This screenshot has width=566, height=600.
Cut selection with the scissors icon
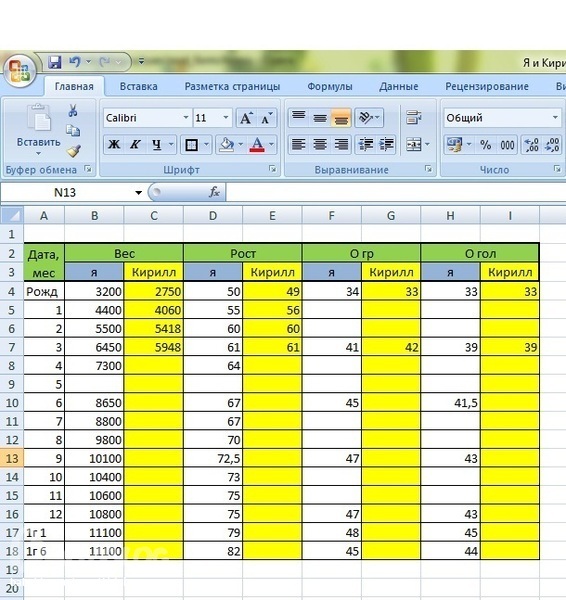click(73, 111)
